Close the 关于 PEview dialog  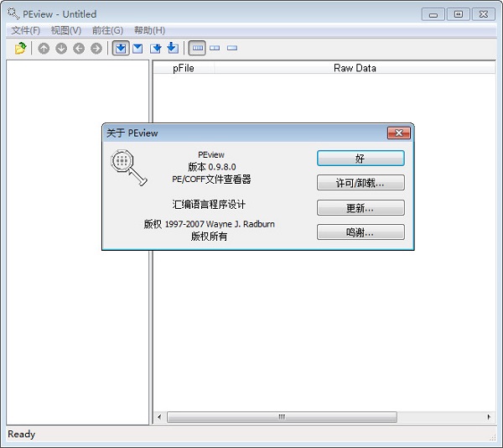tap(399, 133)
